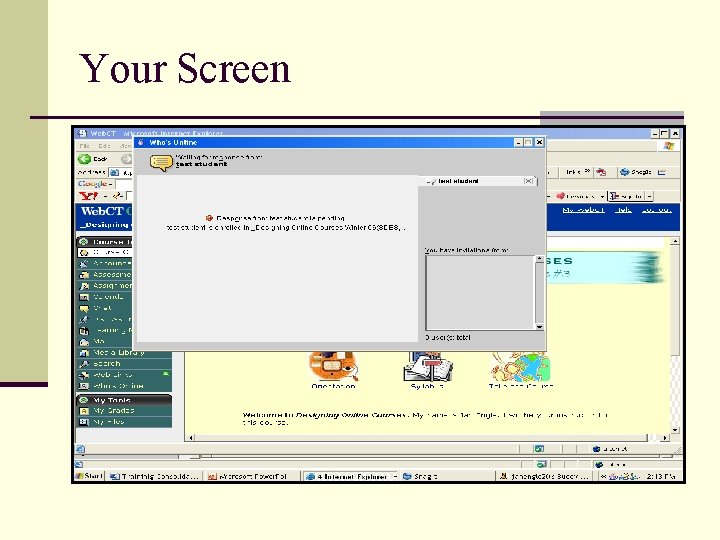Click the yellow chat bubble icon
720x540 pixels.
pos(161,163)
